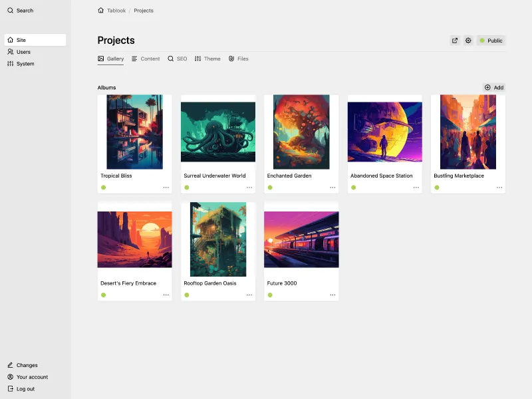Click the Add button for Albums
Screen dimensions: 532x399
[x=494, y=87]
